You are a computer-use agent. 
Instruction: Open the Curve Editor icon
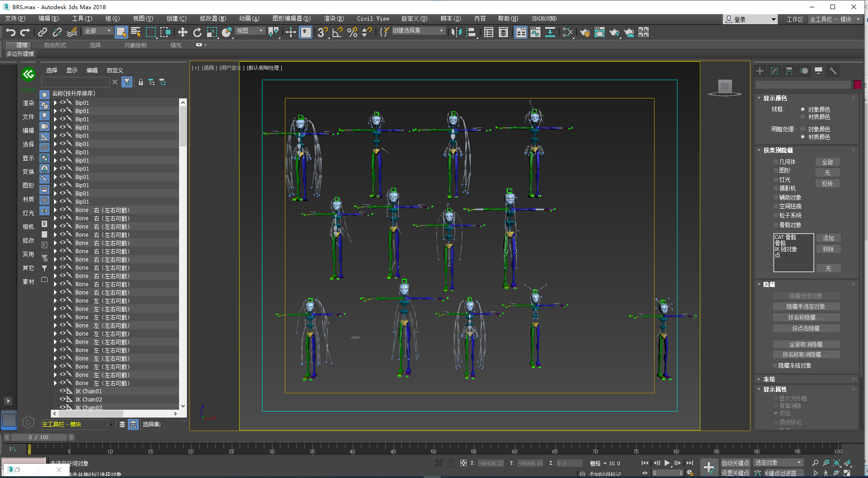535,32
